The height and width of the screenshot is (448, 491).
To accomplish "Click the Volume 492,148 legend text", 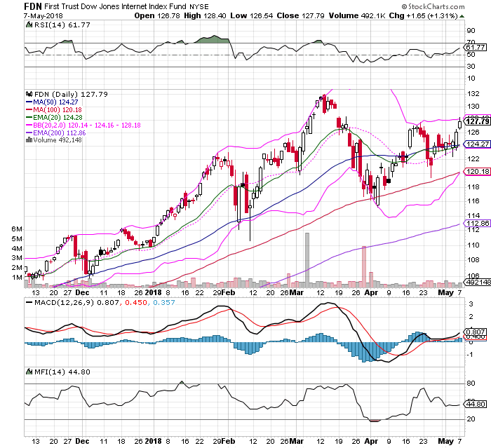I will click(x=58, y=140).
